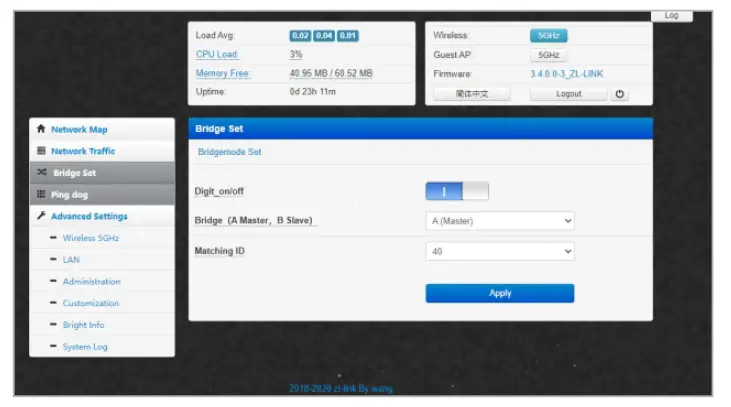This screenshot has width=731, height=407.
Task: Open the Customization submenu item
Action: [x=91, y=303]
